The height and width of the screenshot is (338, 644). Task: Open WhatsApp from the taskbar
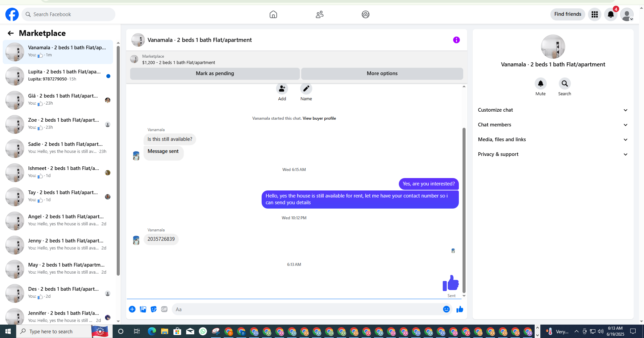coord(203,331)
